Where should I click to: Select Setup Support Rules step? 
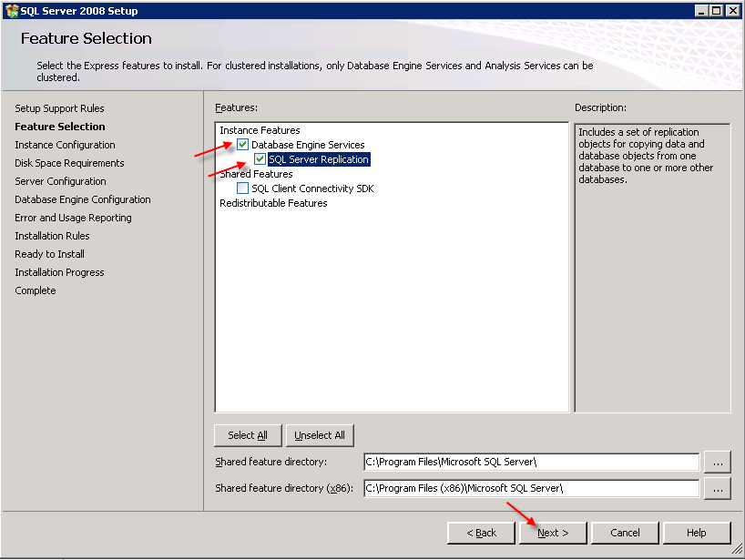click(59, 108)
